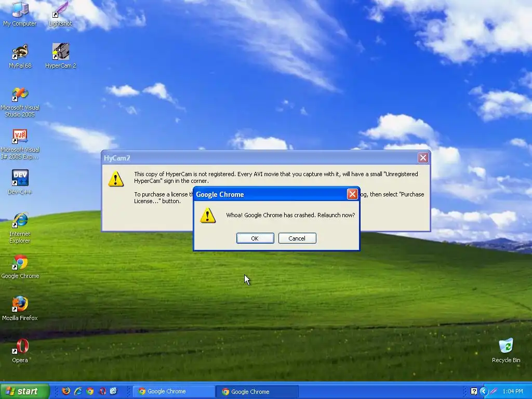Launch Opera from the Quick Launch bar
This screenshot has height=399, width=532.
point(102,391)
